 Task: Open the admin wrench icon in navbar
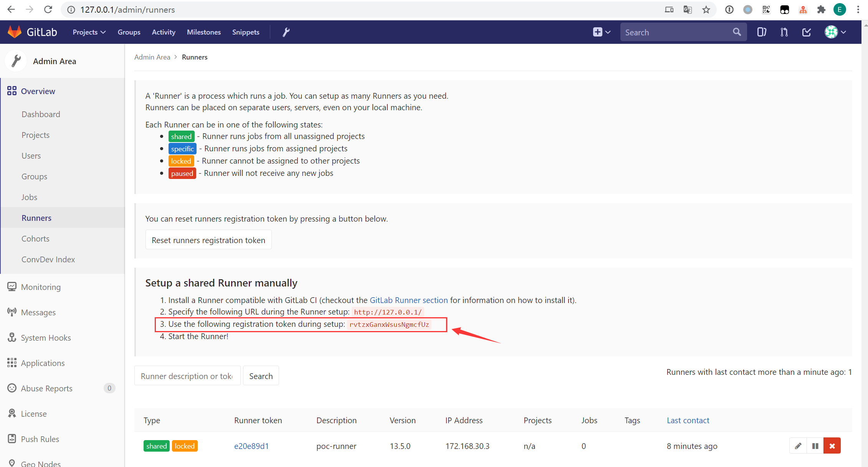pos(286,32)
